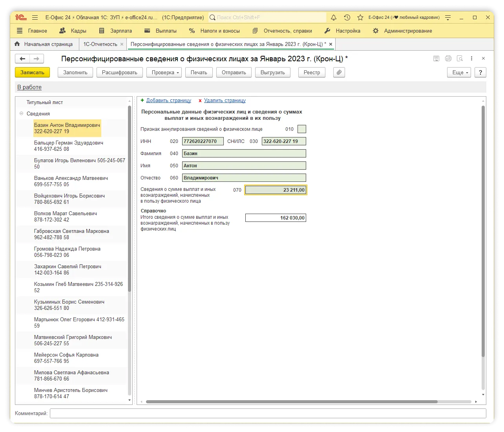504x432 pixels.
Task: Expand the Проверка dropdown button
Action: pos(164,72)
